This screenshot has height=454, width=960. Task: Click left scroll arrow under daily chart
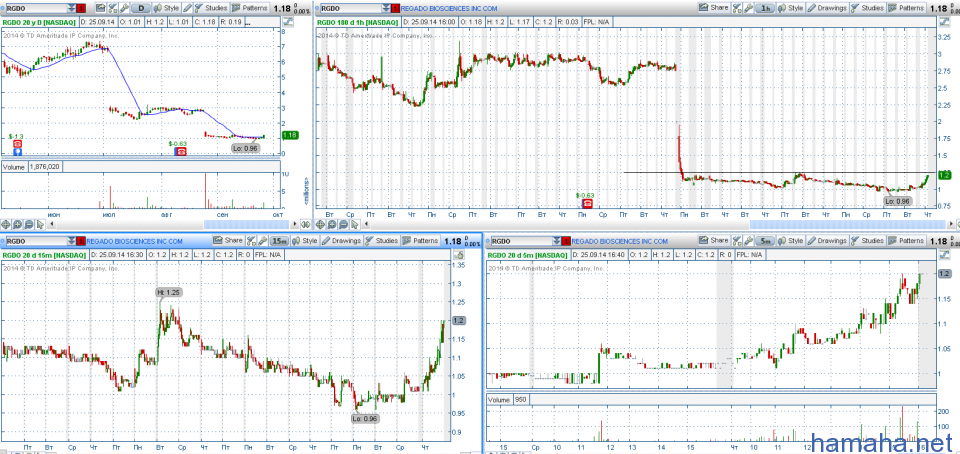51,224
